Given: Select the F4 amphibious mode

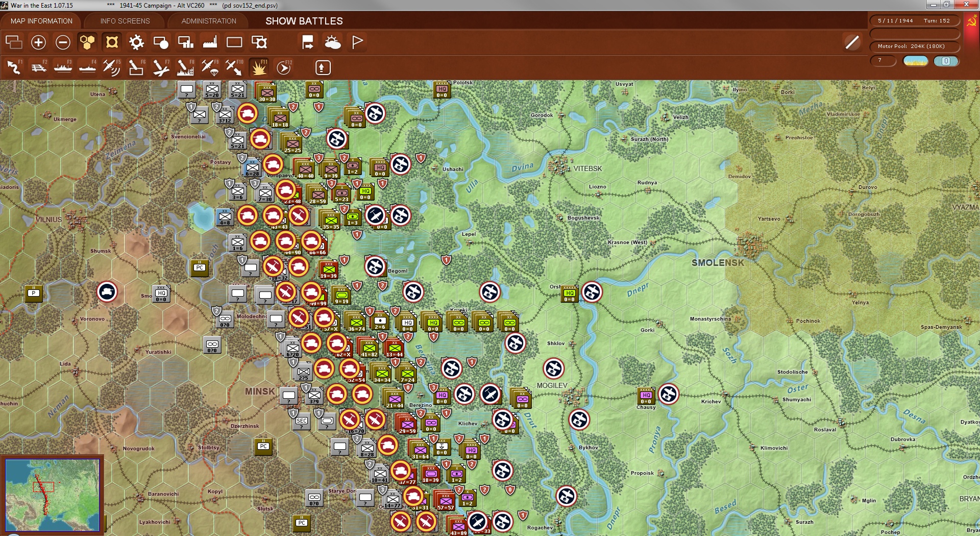Looking at the screenshot, I should click(x=87, y=67).
